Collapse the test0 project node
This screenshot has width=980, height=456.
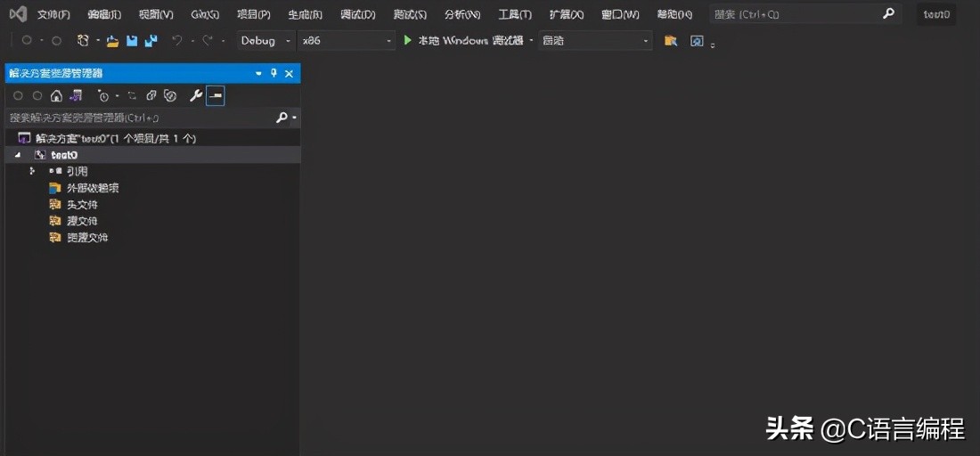pyautogui.click(x=18, y=155)
